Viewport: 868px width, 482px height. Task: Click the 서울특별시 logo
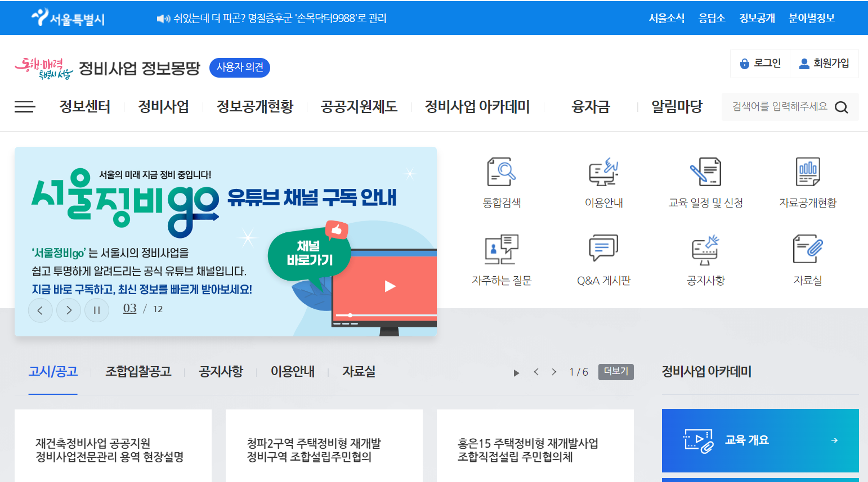tap(68, 18)
